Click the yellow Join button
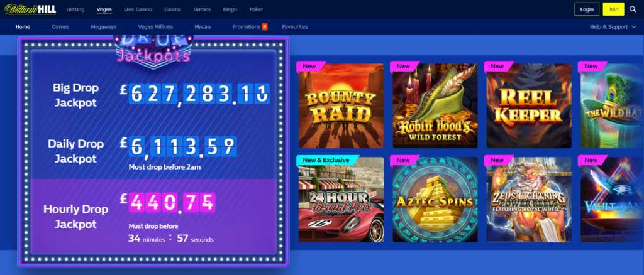This screenshot has height=275, width=644. coord(613,9)
